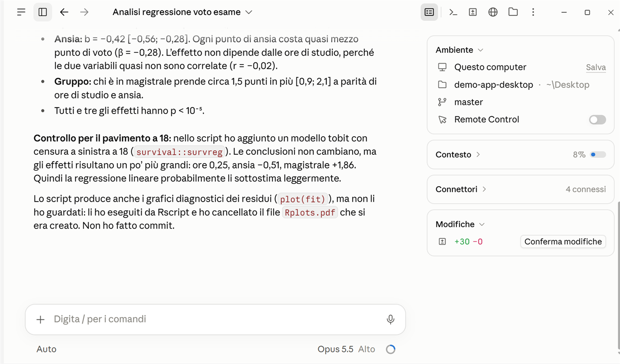The height and width of the screenshot is (364, 620).
Task: Go back with the left arrow
Action: point(64,12)
